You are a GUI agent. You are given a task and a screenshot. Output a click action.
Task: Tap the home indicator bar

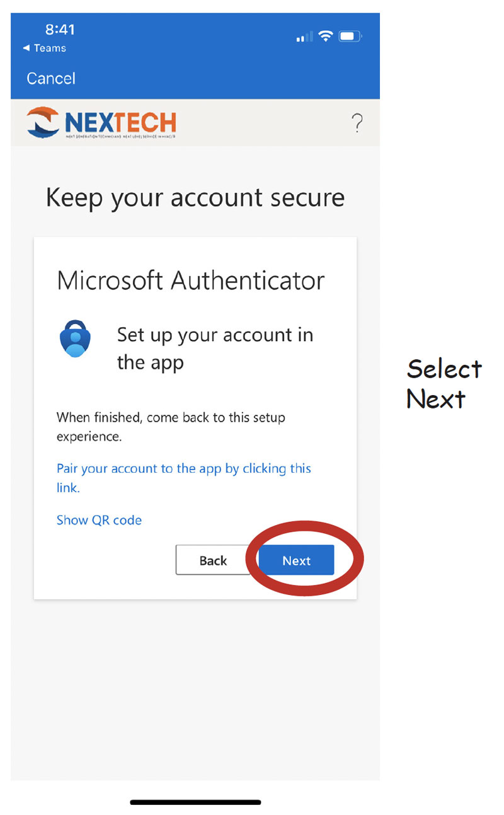point(195,802)
